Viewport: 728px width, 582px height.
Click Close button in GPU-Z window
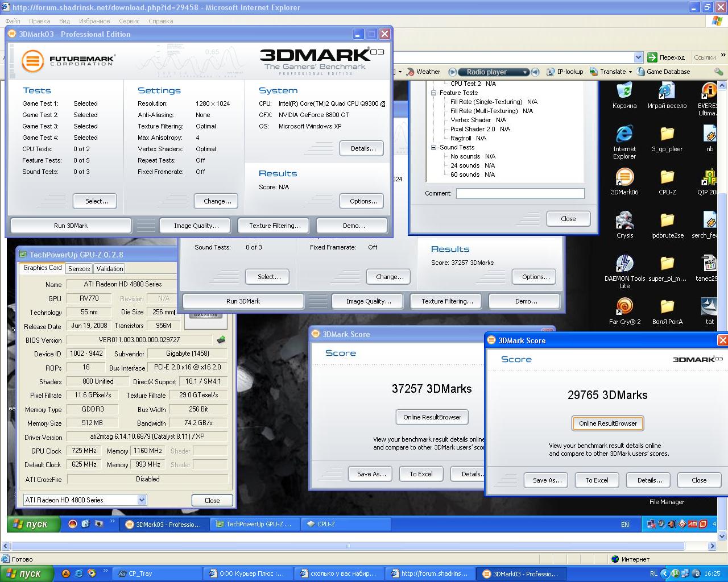(212, 501)
